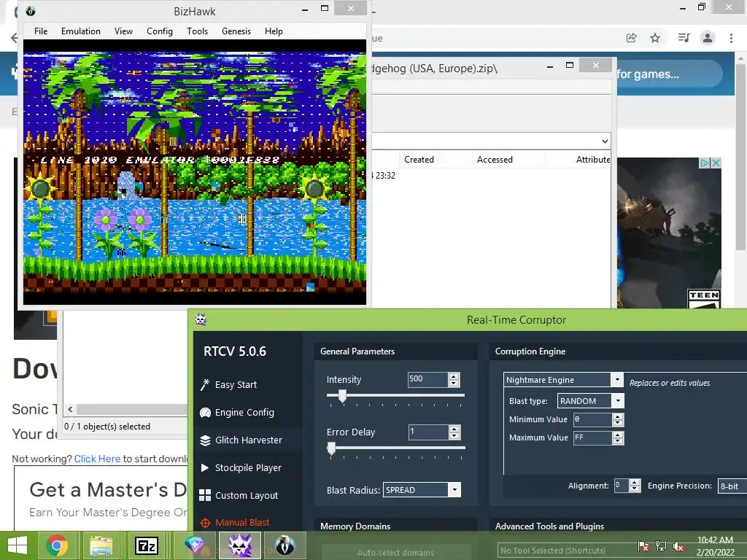
Task: Open the Blast Radius SPREAD dropdown
Action: pyautogui.click(x=454, y=489)
